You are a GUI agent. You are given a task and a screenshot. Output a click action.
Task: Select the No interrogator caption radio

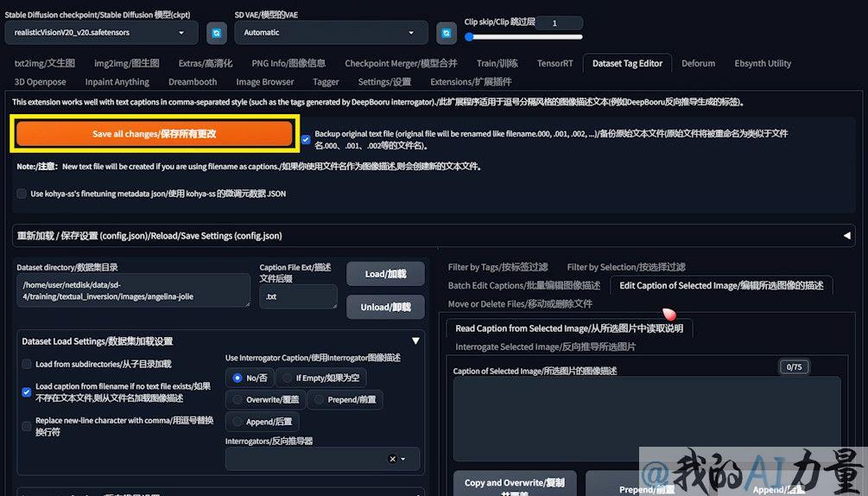250,378
